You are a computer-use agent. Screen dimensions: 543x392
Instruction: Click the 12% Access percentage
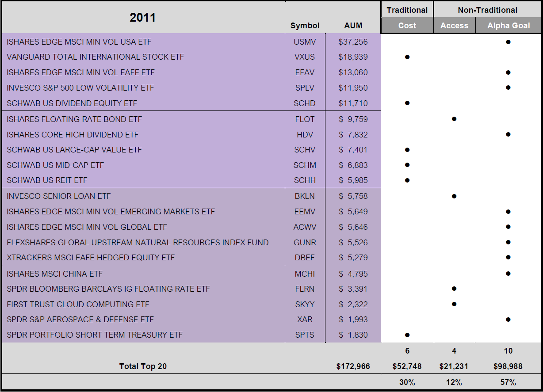454,383
